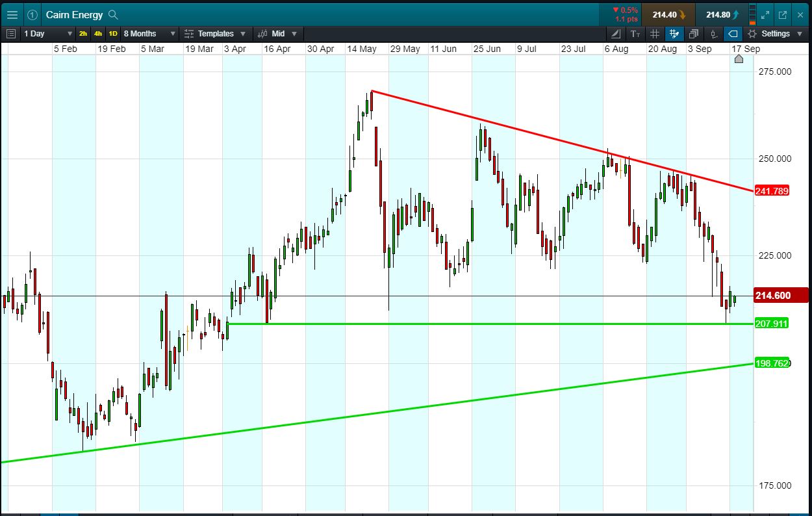Open the stacked windows comparison icon
The width and height of the screenshot is (812, 516).
coord(694,33)
